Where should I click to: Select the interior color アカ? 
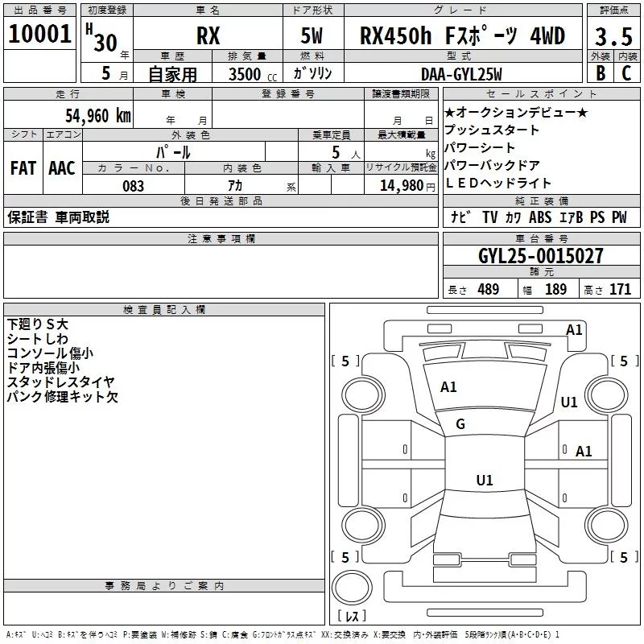point(235,186)
